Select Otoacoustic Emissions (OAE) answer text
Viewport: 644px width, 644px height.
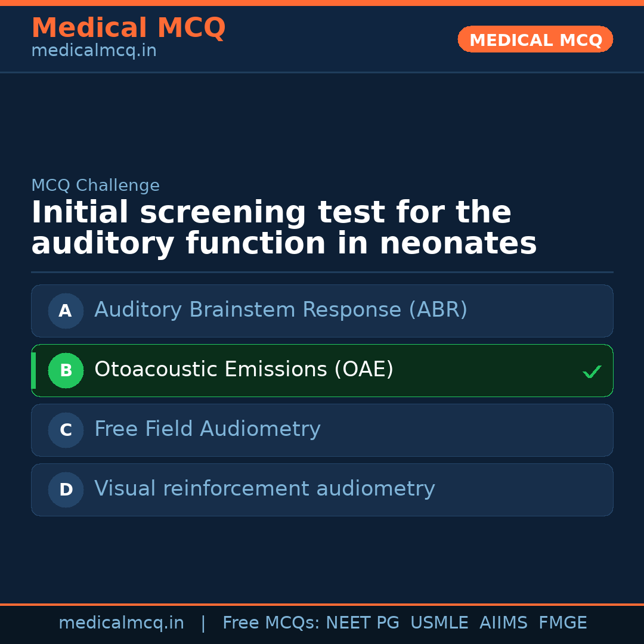243,370
